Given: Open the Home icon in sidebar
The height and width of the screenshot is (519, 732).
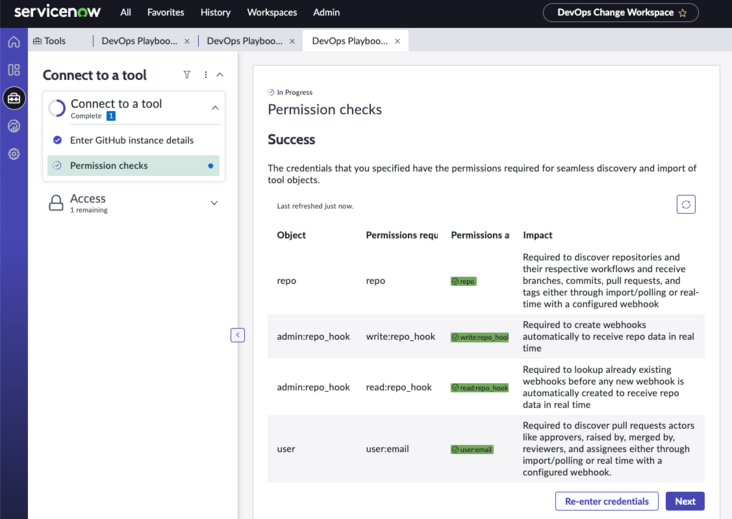Looking at the screenshot, I should [x=14, y=42].
